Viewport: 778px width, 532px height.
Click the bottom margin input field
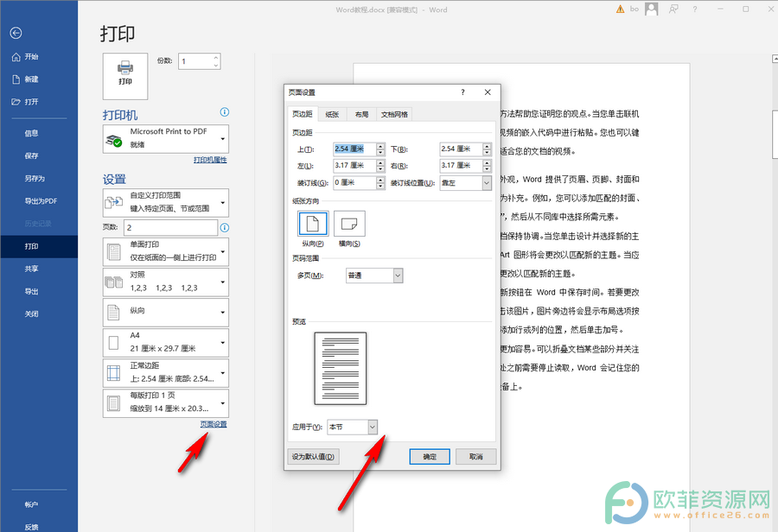(x=461, y=149)
